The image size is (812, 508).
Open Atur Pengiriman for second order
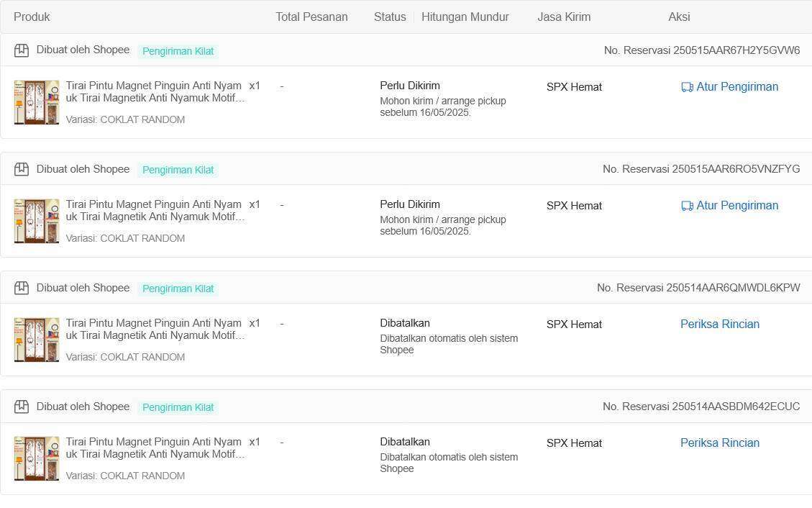[730, 205]
